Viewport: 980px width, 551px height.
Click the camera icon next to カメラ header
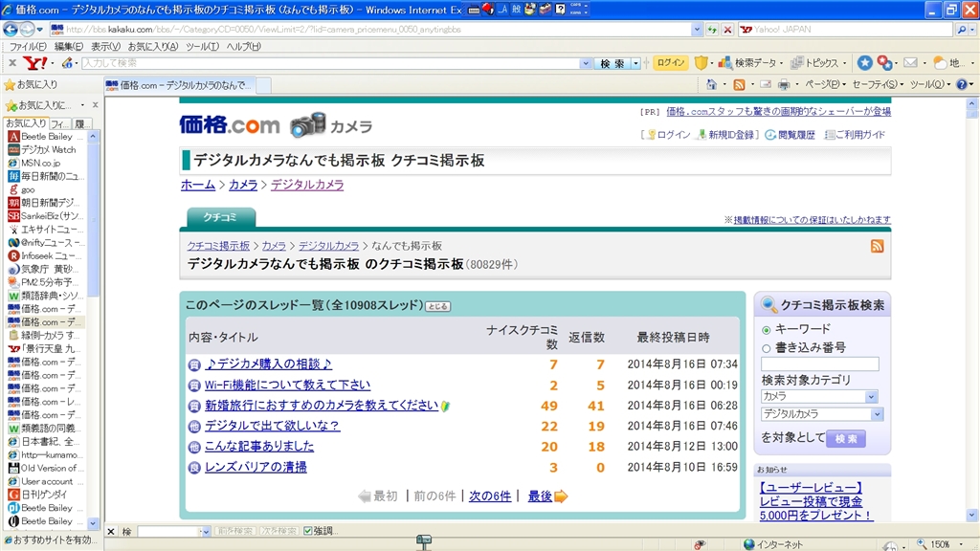point(308,125)
